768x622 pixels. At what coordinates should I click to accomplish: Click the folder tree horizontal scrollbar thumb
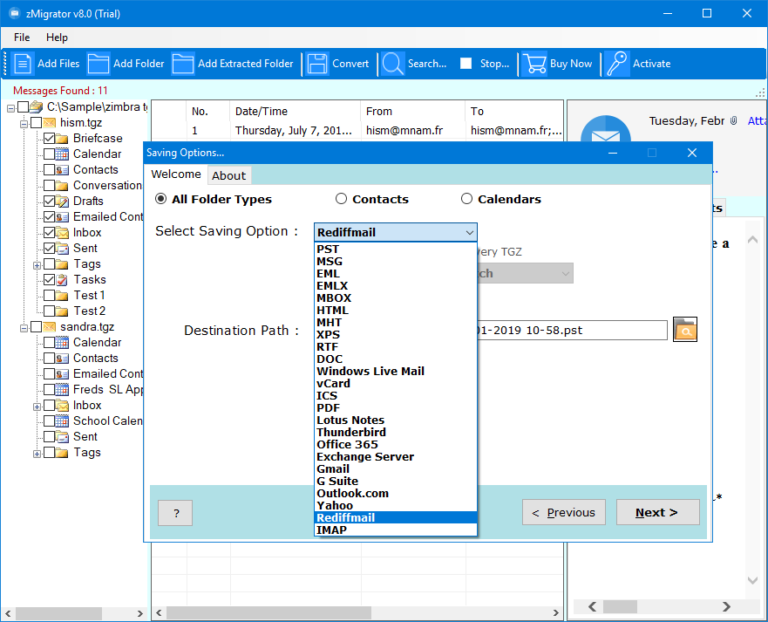pos(59,613)
